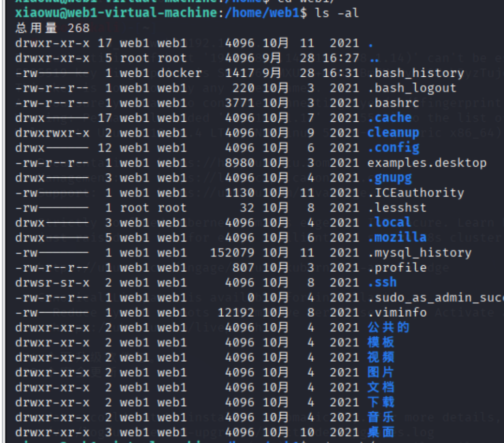Click the .bash_history file name
The image size is (504, 443).
[415, 73]
